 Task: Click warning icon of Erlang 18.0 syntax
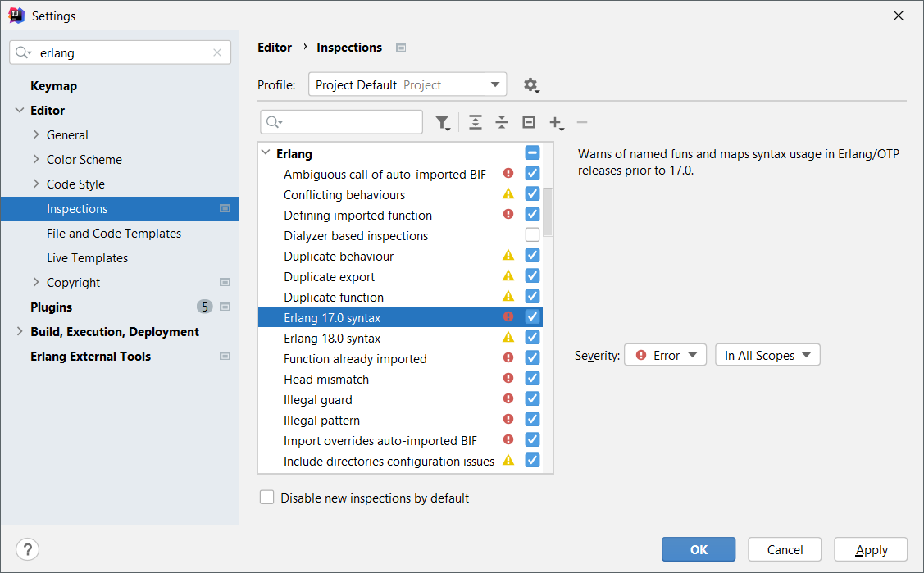pos(508,338)
